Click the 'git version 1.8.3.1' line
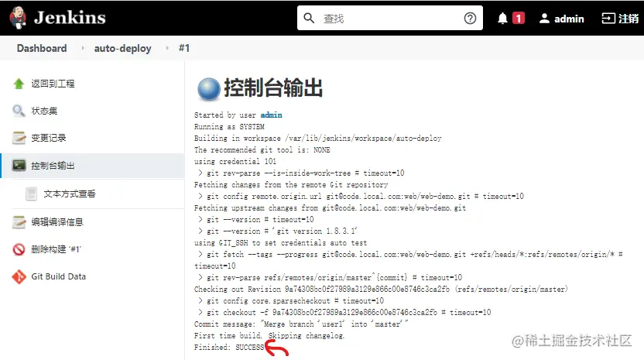 pyautogui.click(x=278, y=231)
